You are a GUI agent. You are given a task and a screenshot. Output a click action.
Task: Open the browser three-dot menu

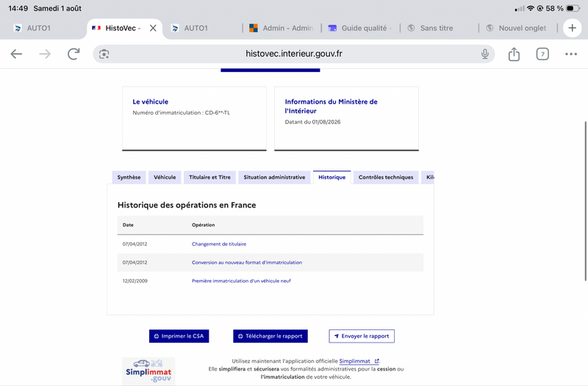(571, 54)
